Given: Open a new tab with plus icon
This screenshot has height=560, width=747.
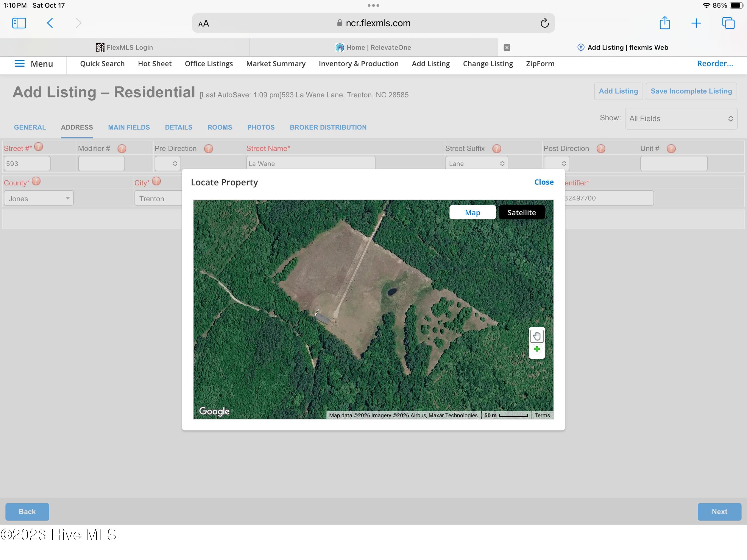Looking at the screenshot, I should [x=696, y=23].
